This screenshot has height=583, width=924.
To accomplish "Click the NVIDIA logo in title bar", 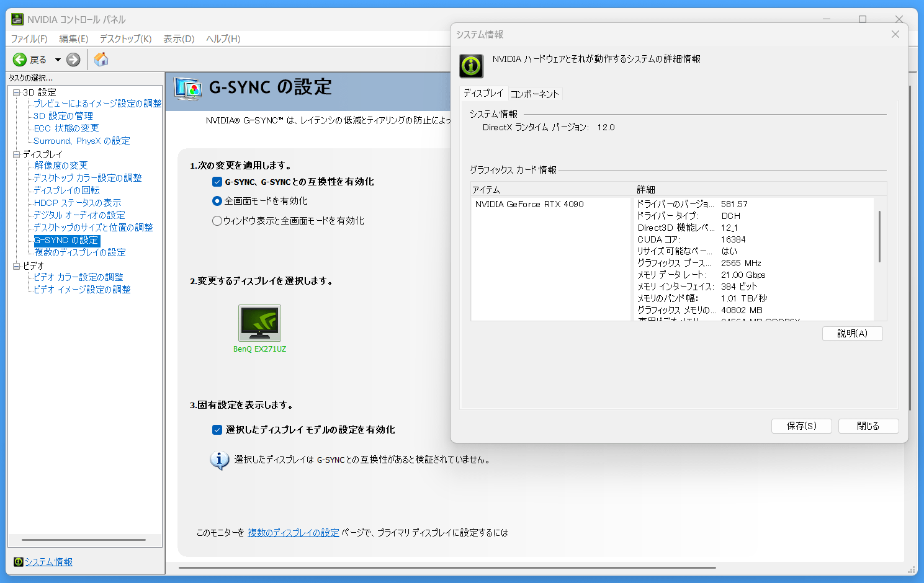I will tap(17, 19).
